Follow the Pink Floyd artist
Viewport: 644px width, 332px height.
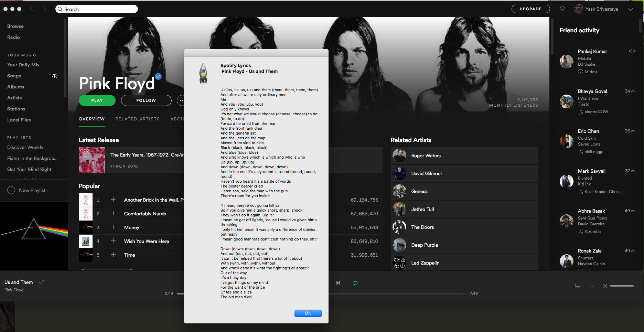[x=146, y=100]
